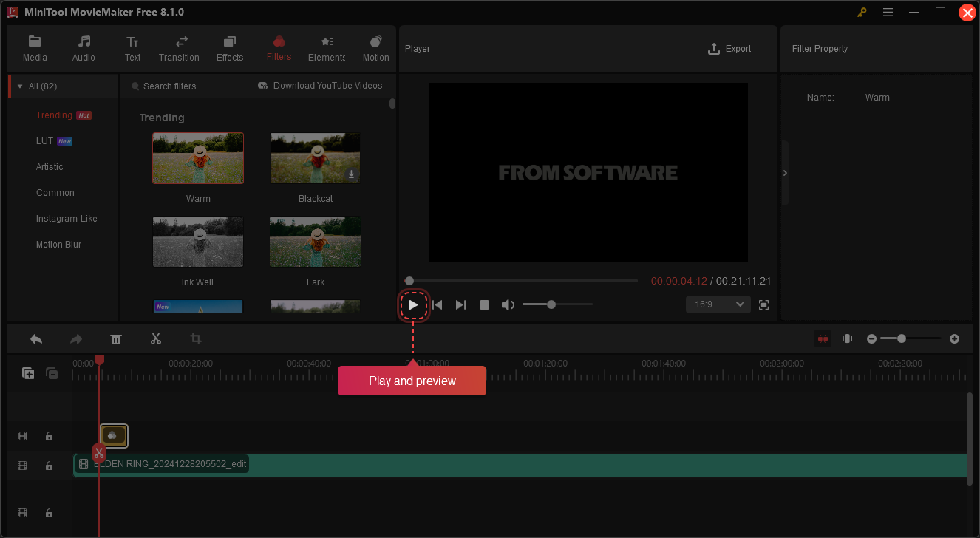Click film strip icon of bottom empty track

[22, 513]
